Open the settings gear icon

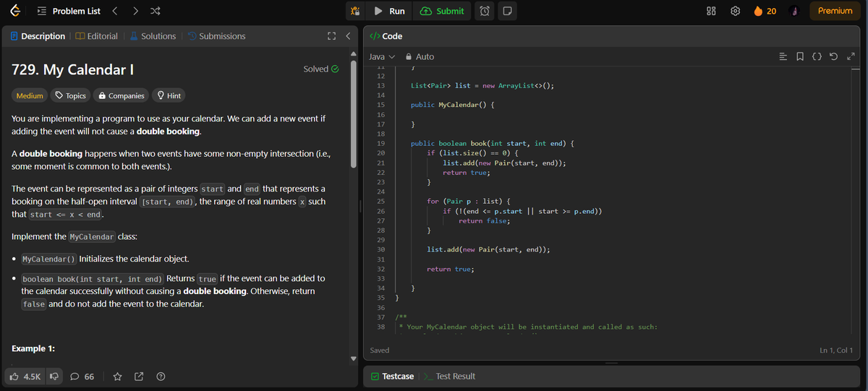736,11
